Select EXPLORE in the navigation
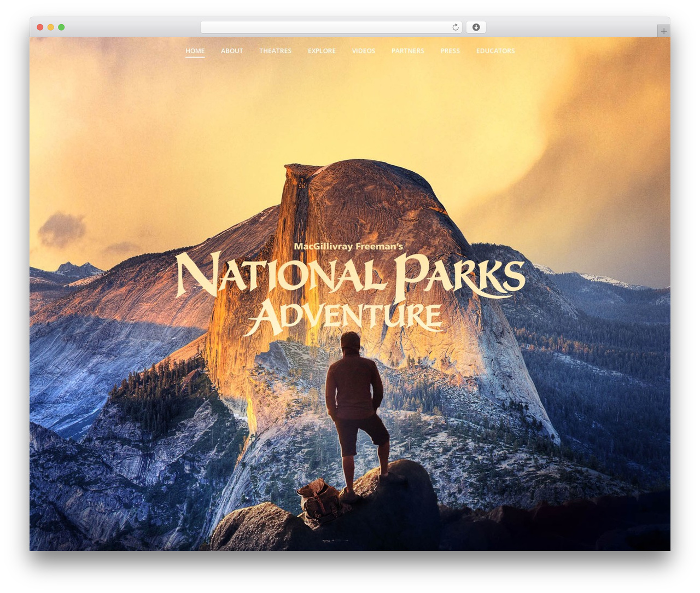The width and height of the screenshot is (700, 593). click(322, 51)
